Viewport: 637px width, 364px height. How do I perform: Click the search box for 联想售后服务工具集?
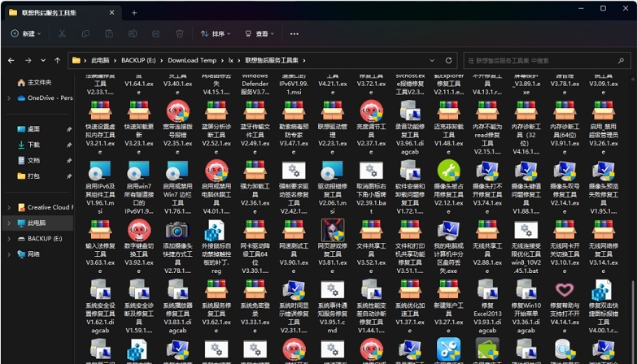[545, 60]
